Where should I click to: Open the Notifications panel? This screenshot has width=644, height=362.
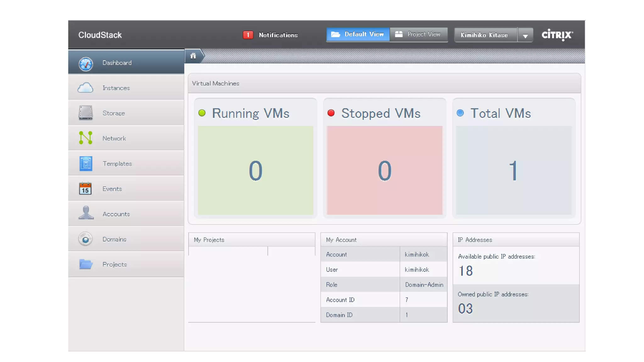pos(278,35)
